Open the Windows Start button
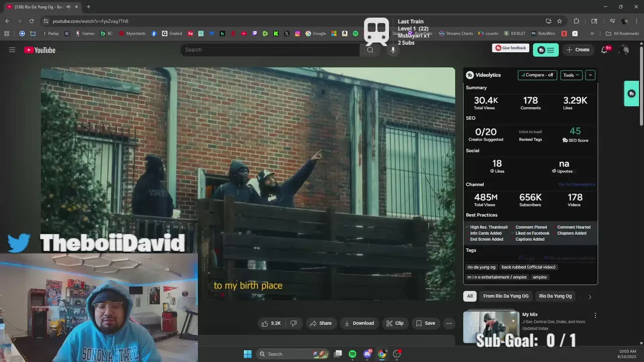This screenshot has height=362, width=644. point(248,354)
